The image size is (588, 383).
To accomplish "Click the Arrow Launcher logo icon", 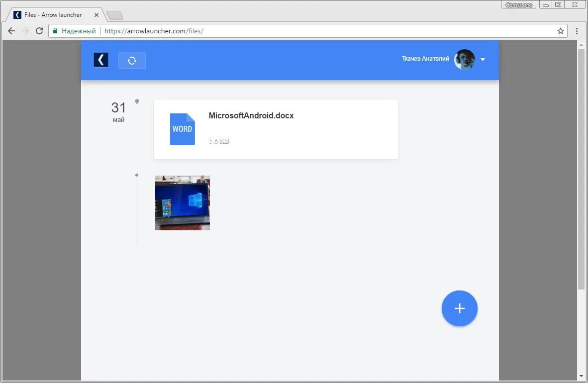I will tap(100, 59).
